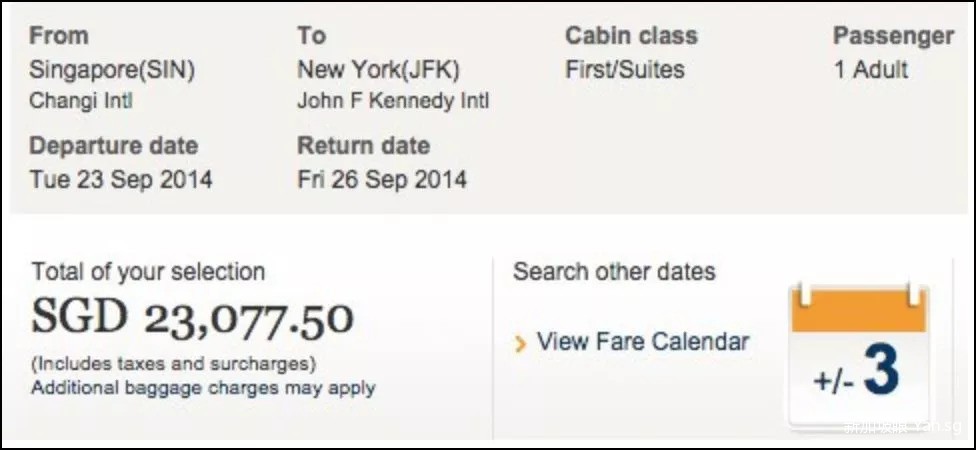Viewport: 976px width, 450px height.
Task: Select the Singapore(SIN) origin text
Action: 112,70
